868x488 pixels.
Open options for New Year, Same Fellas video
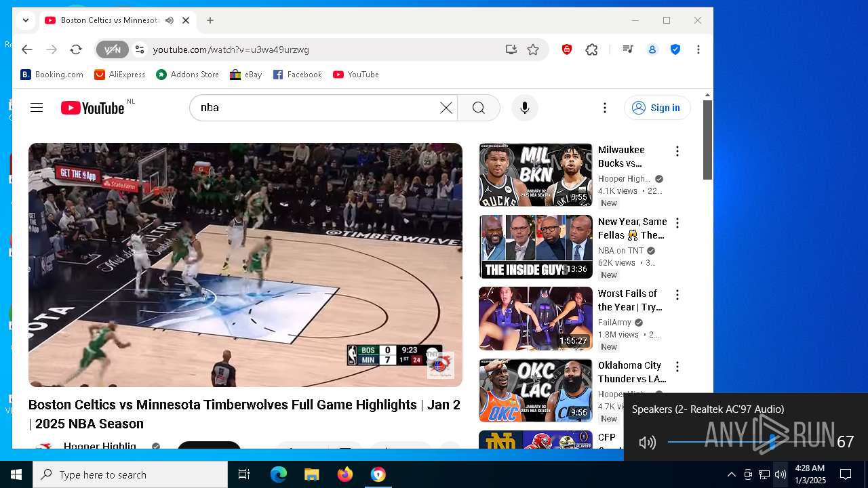coord(677,223)
